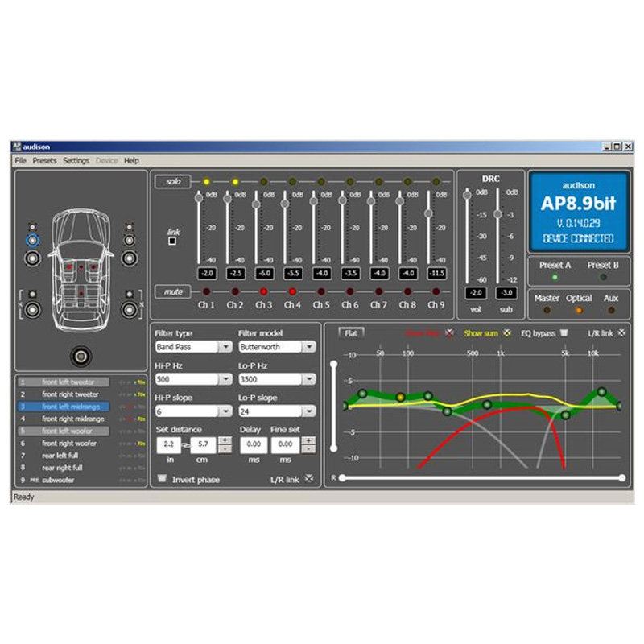Select front right woofer speaker icon

coord(130,258)
